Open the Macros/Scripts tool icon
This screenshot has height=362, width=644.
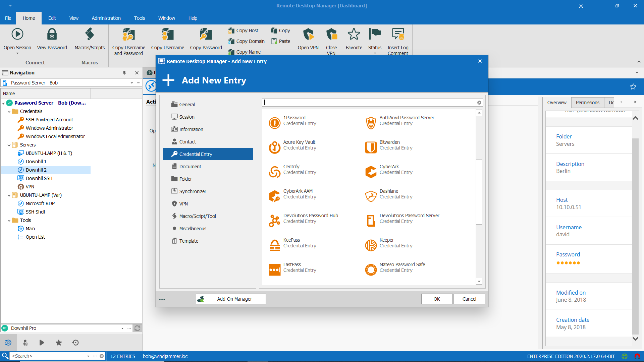pos(90,34)
